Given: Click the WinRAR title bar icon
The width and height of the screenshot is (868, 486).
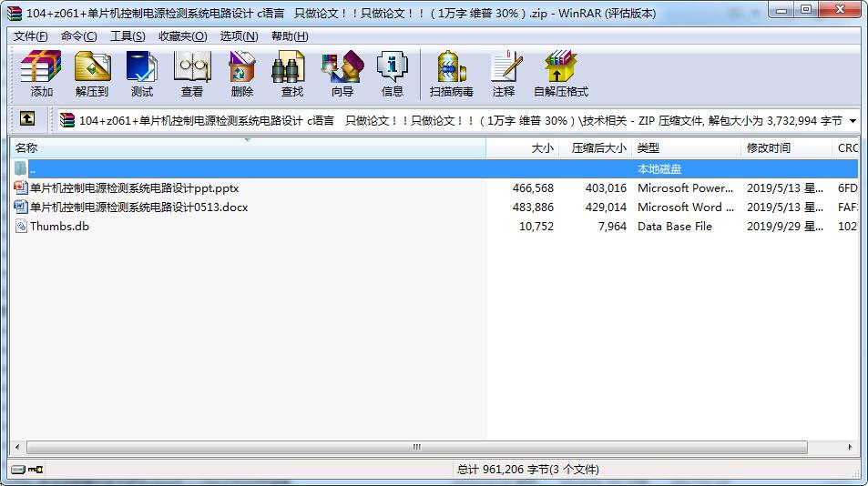Looking at the screenshot, I should point(15,13).
